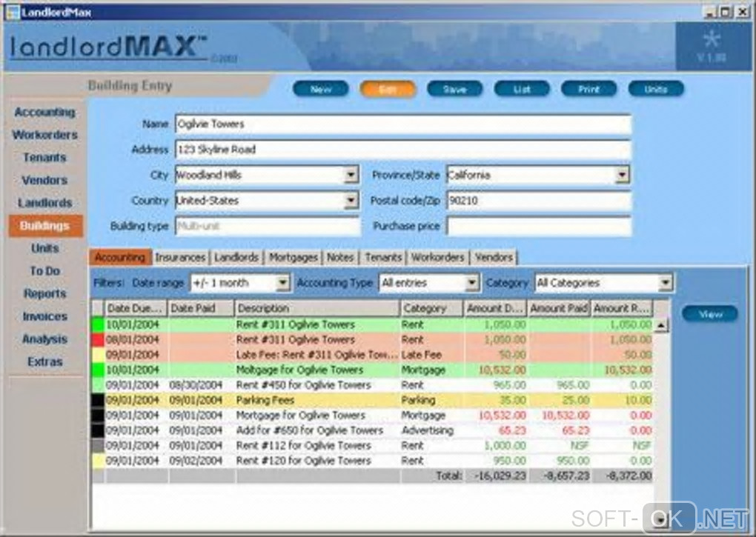756x537 pixels.
Task: Click the Print button
Action: (x=588, y=89)
